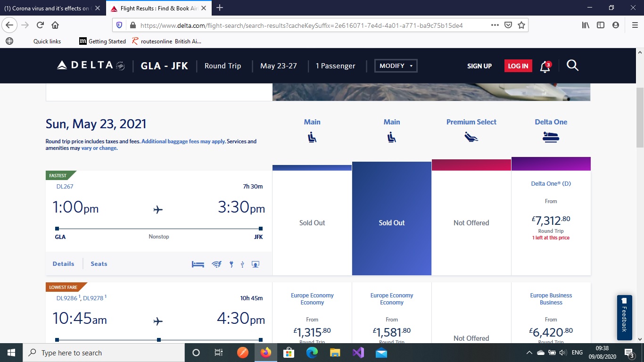Click the flat-bed seat amenity icon for DL267
Screen dimensions: 644x362
pos(198,264)
